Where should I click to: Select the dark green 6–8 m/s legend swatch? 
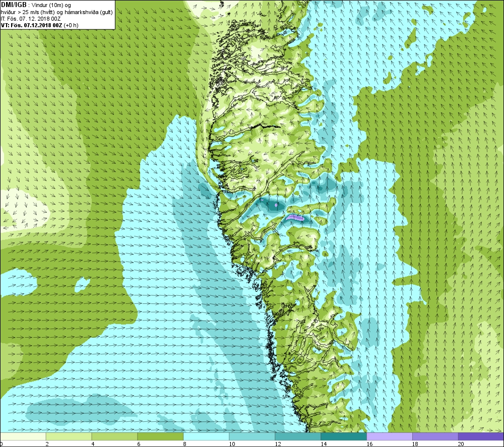[160, 436]
